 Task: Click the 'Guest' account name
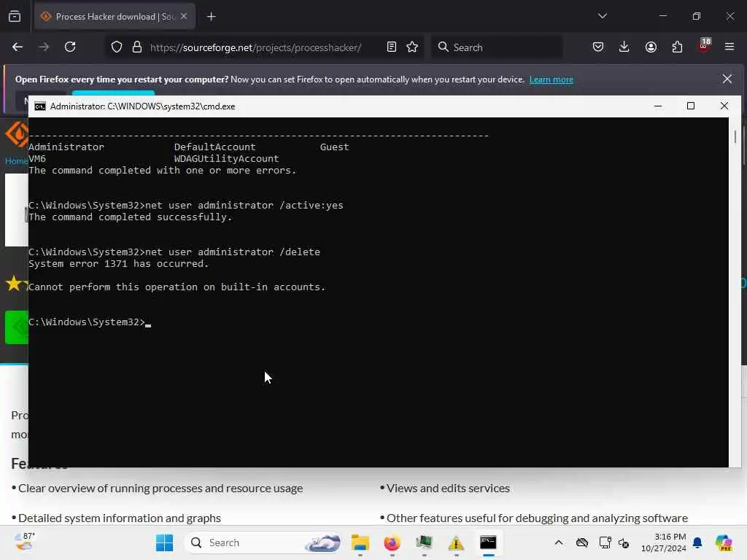coord(334,147)
